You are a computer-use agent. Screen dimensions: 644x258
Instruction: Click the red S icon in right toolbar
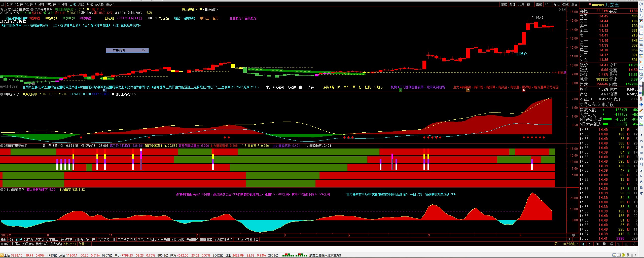point(641,99)
